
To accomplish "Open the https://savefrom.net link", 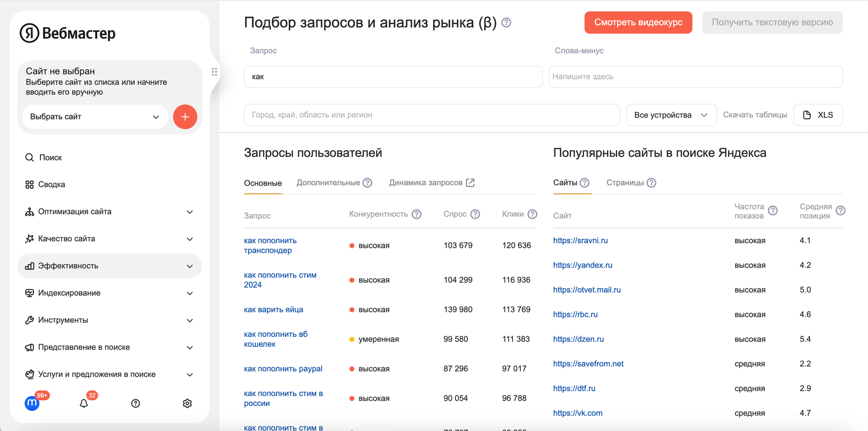I will pos(588,364).
